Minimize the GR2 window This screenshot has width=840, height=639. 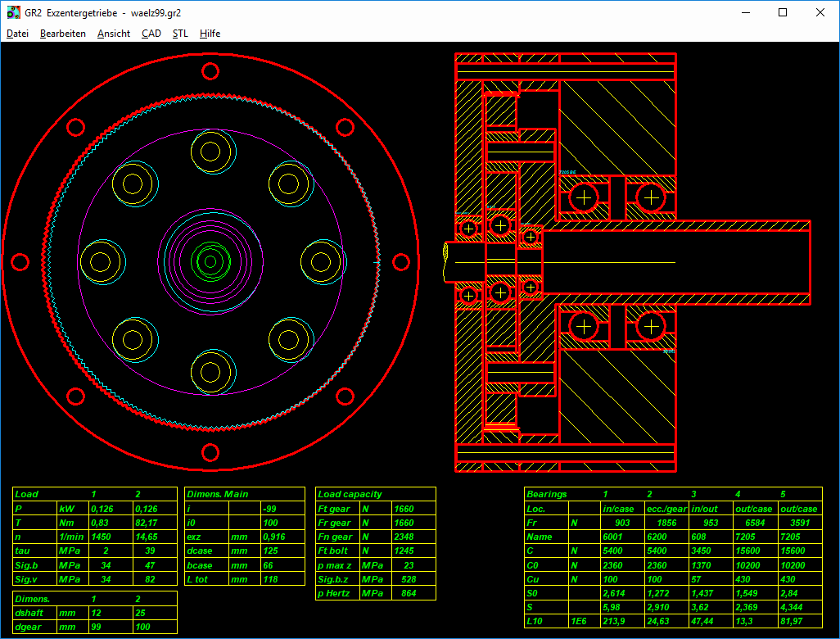[x=745, y=13]
